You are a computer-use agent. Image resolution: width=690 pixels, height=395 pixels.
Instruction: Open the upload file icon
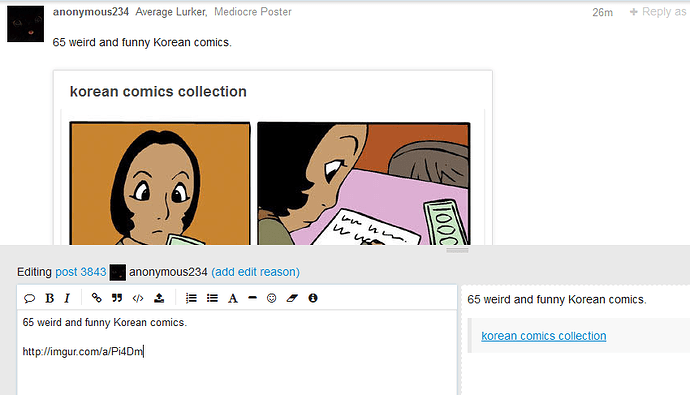(x=159, y=298)
